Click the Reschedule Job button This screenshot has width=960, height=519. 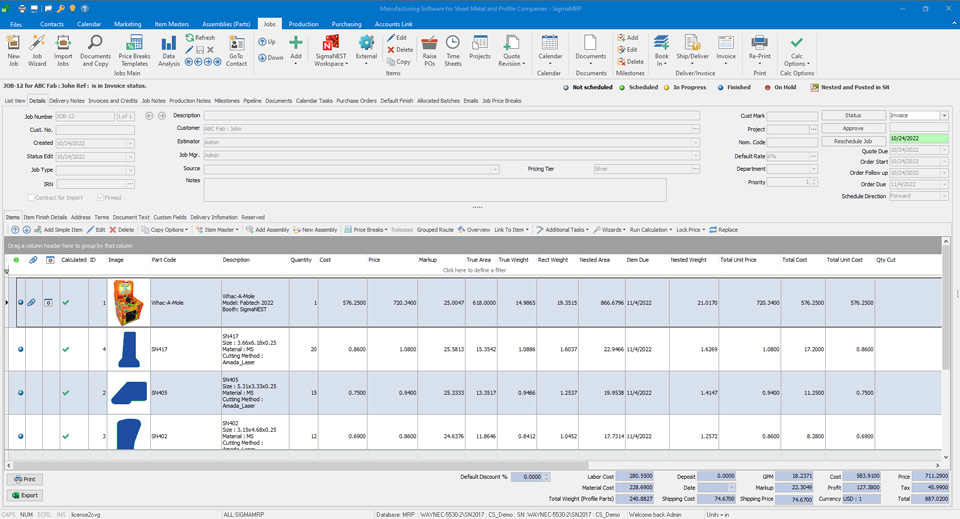click(853, 141)
